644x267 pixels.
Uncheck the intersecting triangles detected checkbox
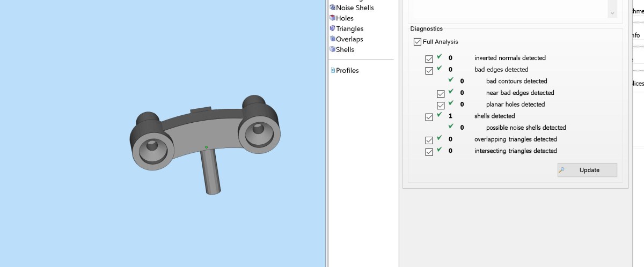tap(429, 152)
